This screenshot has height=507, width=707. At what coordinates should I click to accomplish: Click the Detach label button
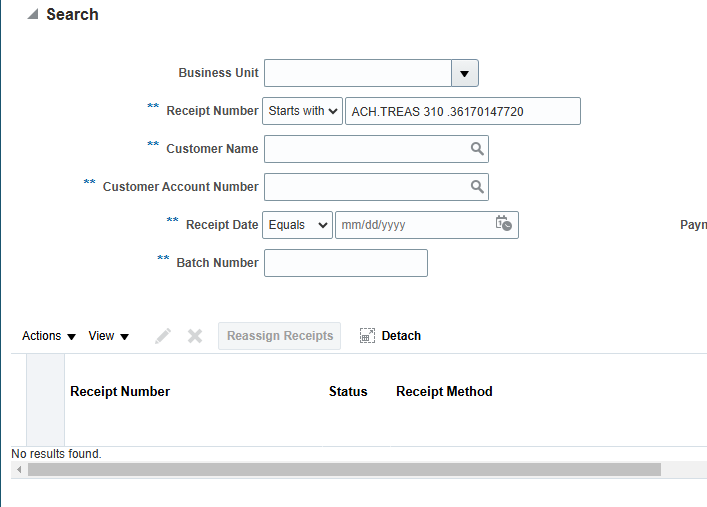[401, 336]
